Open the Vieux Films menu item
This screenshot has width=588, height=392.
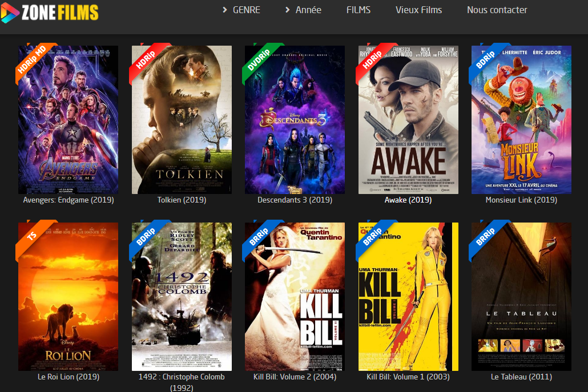(419, 10)
